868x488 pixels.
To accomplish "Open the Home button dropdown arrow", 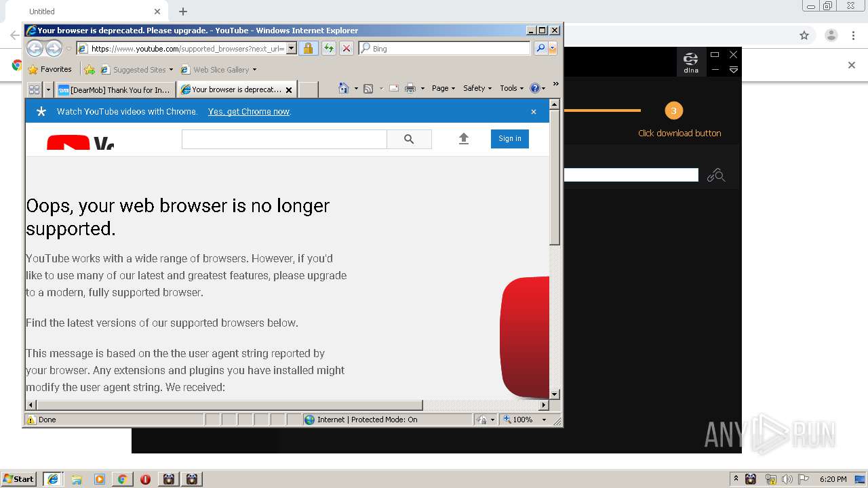I will tap(356, 89).
